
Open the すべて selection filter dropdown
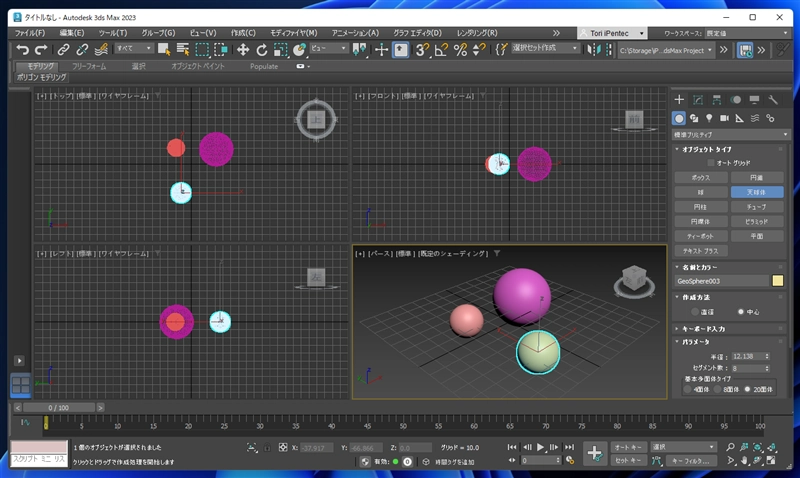134,48
